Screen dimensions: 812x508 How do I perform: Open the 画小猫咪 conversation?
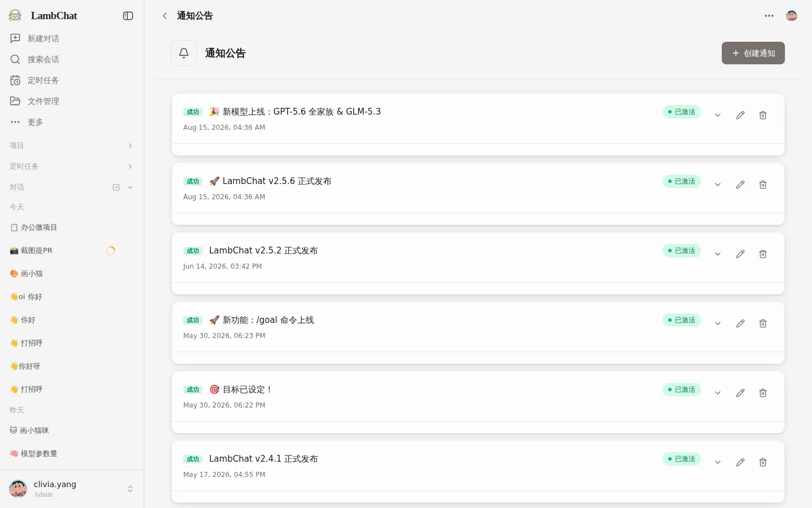coord(72,431)
